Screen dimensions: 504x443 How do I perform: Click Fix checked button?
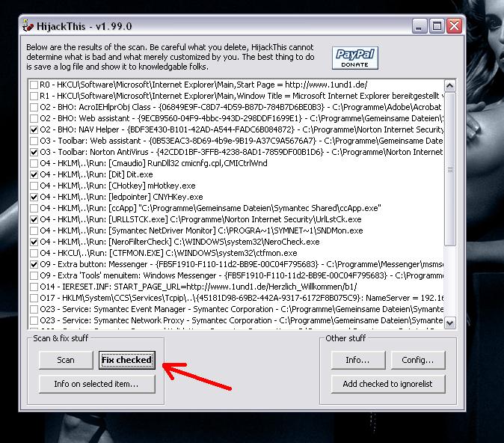click(x=127, y=360)
